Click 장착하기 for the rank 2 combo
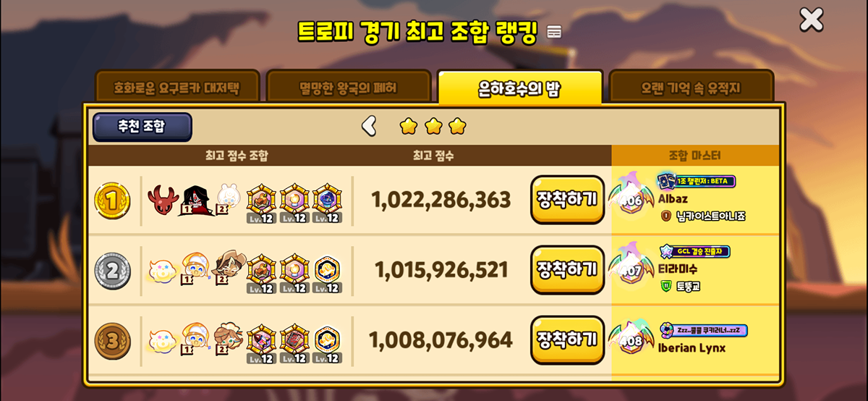 tap(567, 270)
